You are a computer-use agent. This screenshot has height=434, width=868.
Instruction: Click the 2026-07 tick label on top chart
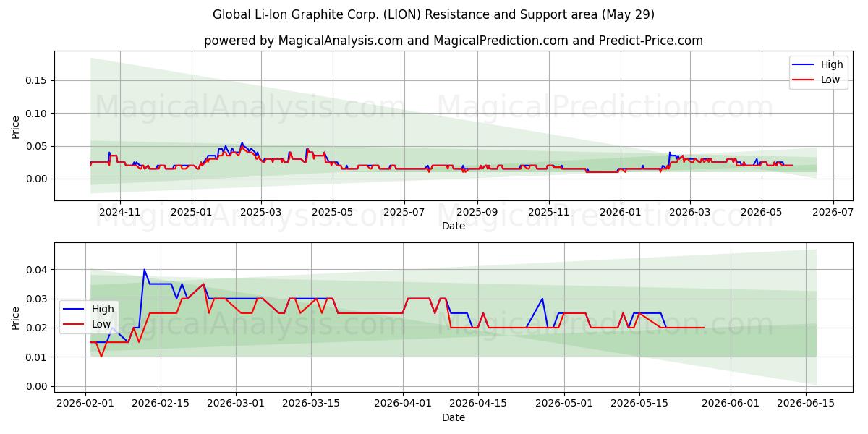[x=833, y=213]
